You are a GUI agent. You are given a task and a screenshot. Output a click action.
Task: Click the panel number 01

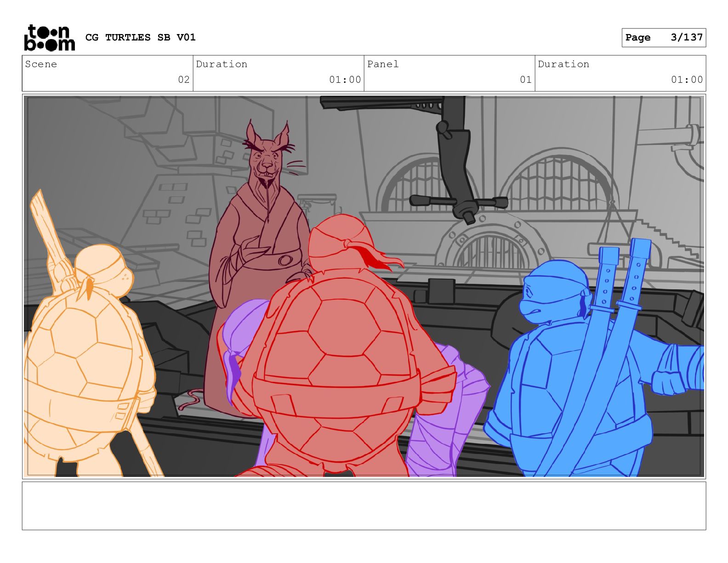526,80
